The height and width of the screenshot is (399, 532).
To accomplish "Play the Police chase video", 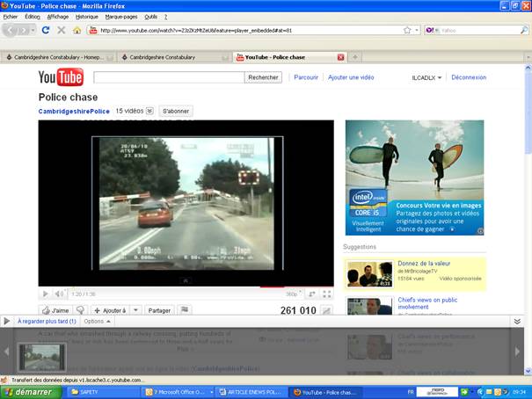I will pos(45,294).
